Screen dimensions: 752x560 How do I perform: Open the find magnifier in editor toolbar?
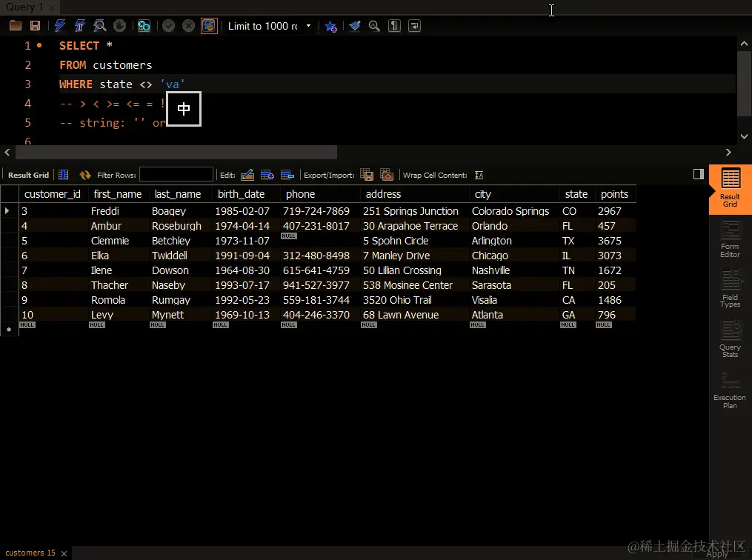coord(374,26)
